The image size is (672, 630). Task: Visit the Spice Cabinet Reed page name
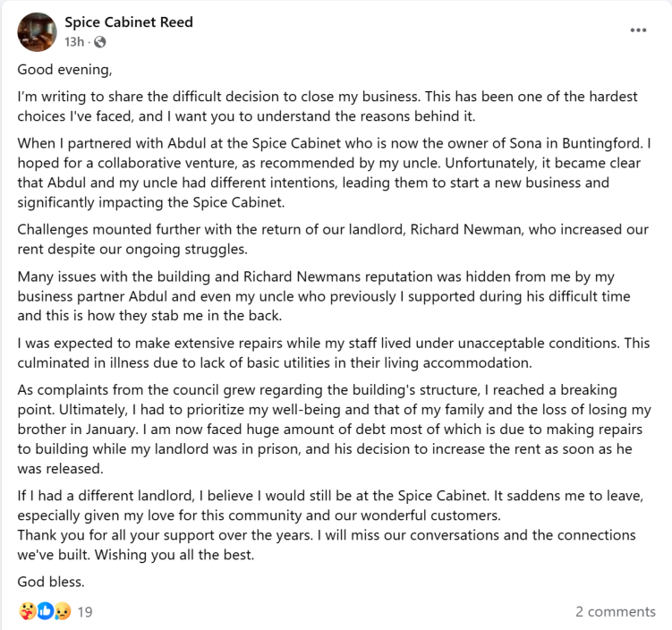129,22
